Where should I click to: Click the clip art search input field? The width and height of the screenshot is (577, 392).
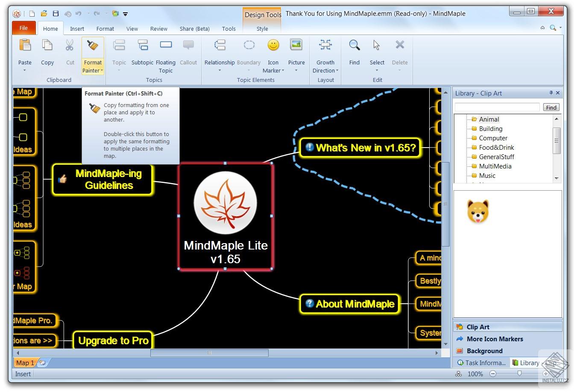(x=497, y=107)
